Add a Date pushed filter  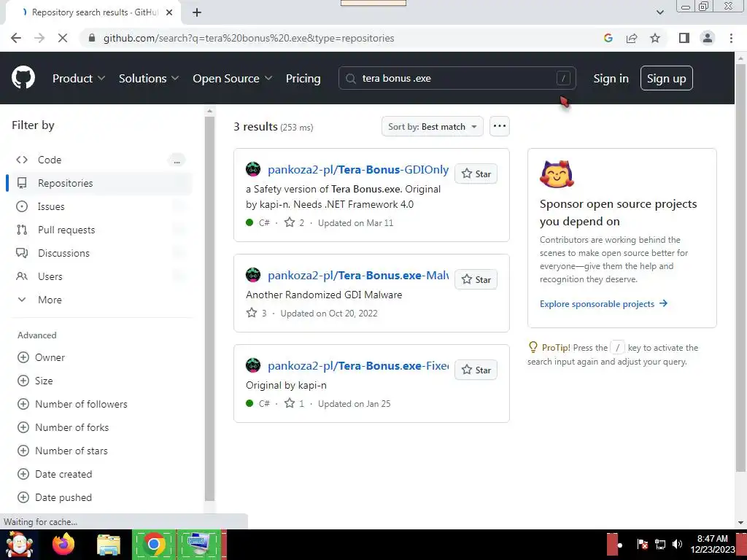pyautogui.click(x=55, y=497)
